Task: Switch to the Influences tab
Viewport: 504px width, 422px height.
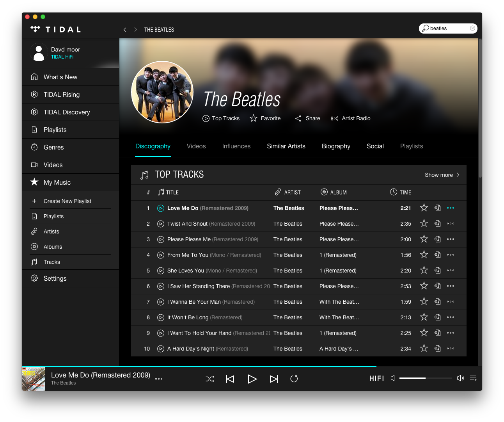Action: click(236, 146)
